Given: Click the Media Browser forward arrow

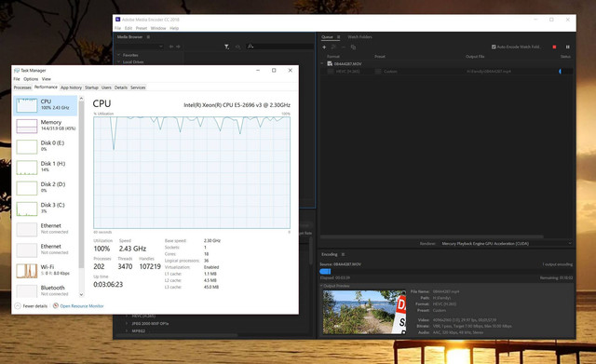Looking at the screenshot, I should pos(178,47).
